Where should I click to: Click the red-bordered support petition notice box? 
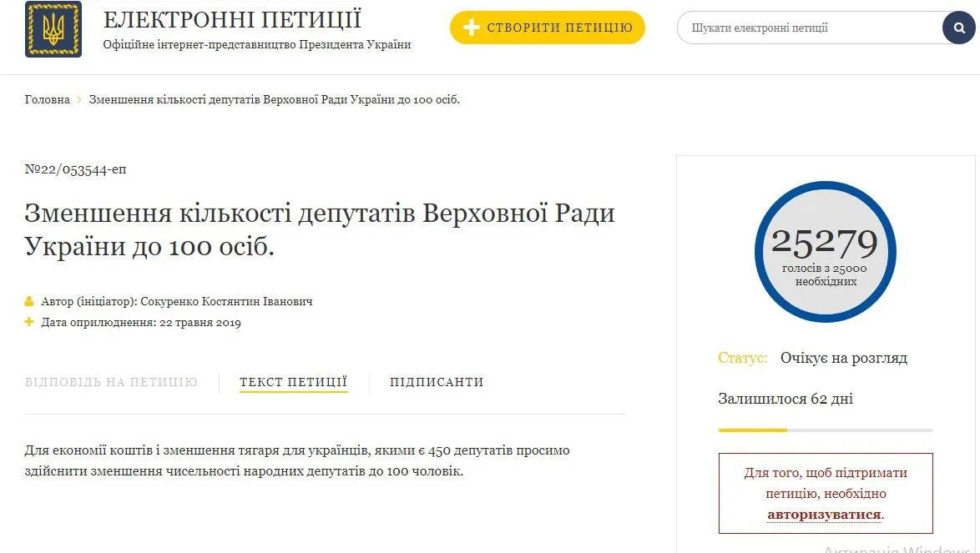coord(824,493)
